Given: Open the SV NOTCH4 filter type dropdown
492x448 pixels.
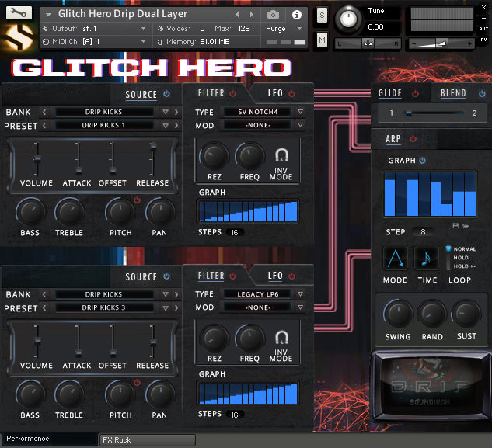Looking at the screenshot, I should click(x=300, y=112).
